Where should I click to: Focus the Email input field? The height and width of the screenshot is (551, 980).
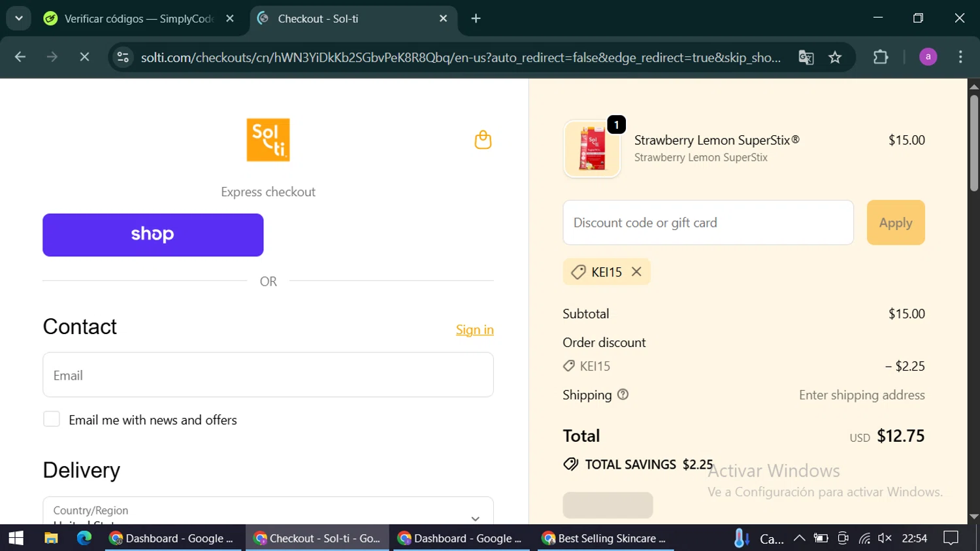click(268, 375)
